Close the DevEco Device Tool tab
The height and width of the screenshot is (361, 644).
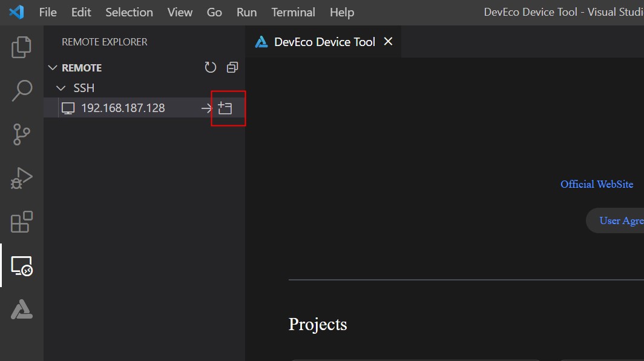[x=389, y=42]
